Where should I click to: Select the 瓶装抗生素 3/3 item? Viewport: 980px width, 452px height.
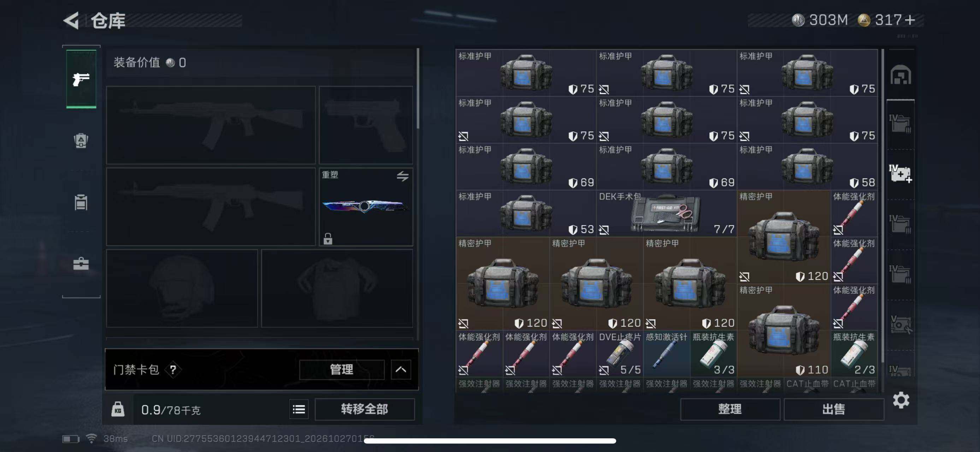(713, 353)
